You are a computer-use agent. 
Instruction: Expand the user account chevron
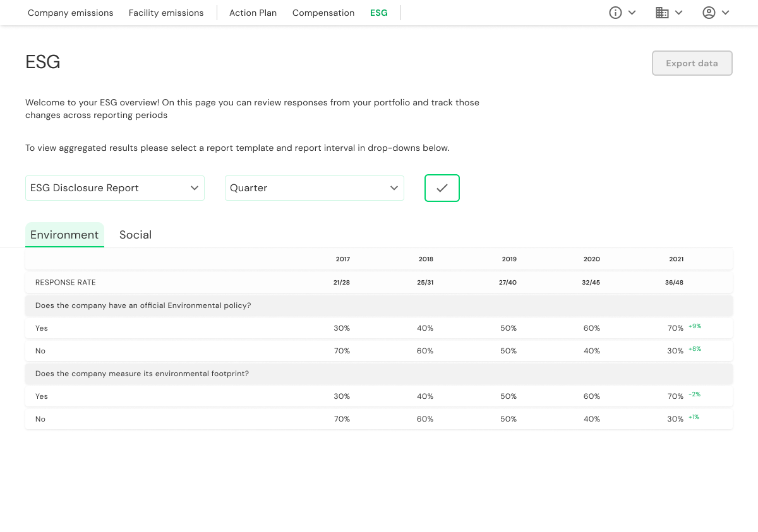coord(725,13)
